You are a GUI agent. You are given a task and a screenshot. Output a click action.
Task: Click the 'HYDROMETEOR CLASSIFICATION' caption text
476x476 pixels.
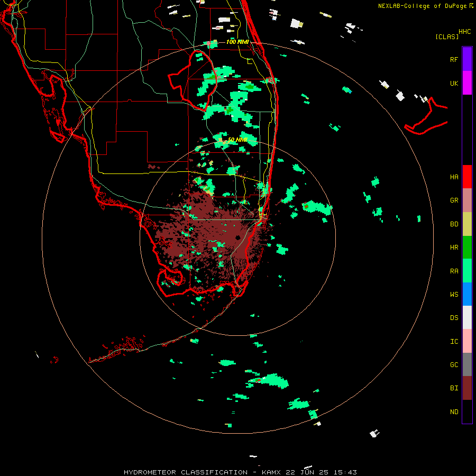(x=186, y=472)
